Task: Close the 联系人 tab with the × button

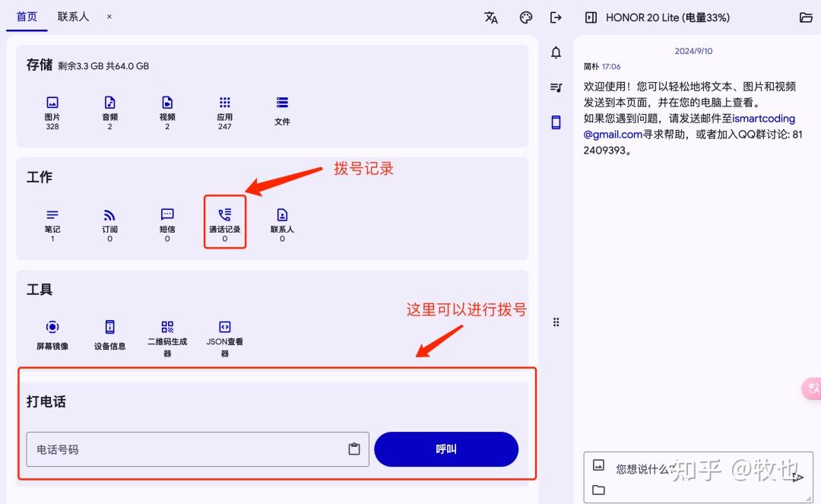Action: pyautogui.click(x=109, y=17)
